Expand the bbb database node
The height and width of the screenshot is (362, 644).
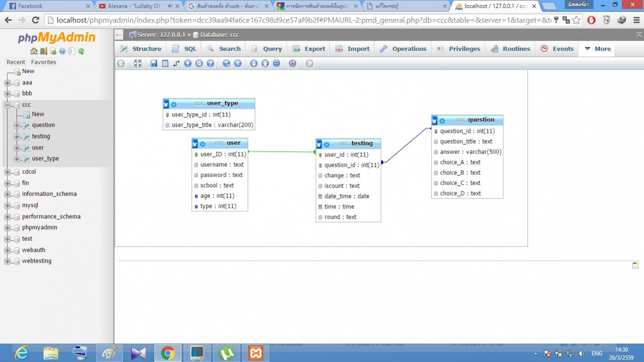pyautogui.click(x=8, y=94)
